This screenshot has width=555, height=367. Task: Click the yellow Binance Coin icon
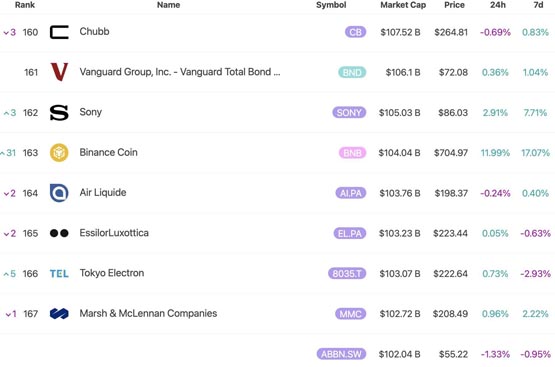(x=59, y=153)
